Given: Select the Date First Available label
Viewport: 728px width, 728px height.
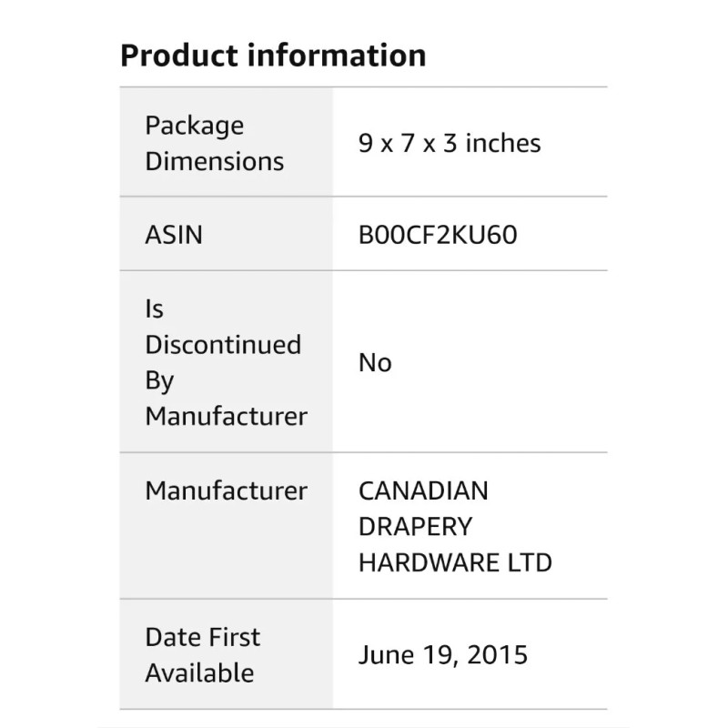Looking at the screenshot, I should 202,654.
